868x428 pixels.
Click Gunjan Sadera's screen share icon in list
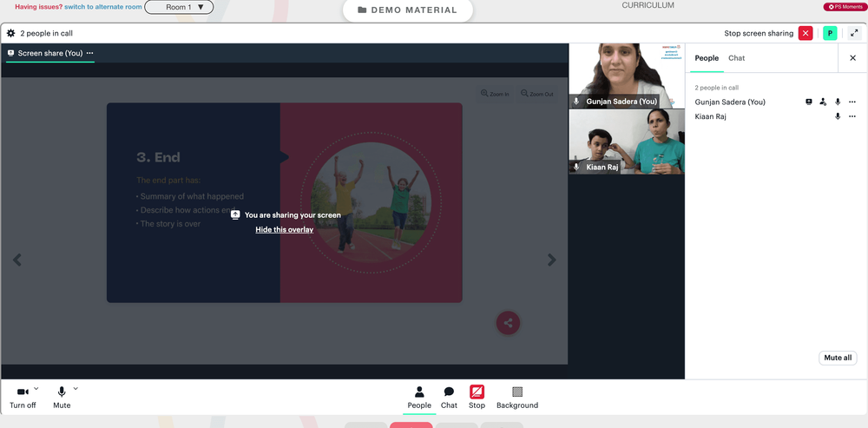[x=809, y=102]
